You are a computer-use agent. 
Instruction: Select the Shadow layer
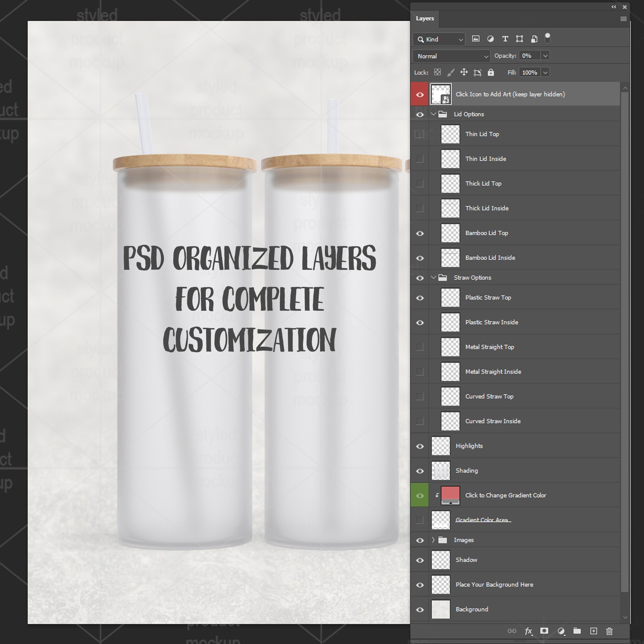tap(515, 560)
